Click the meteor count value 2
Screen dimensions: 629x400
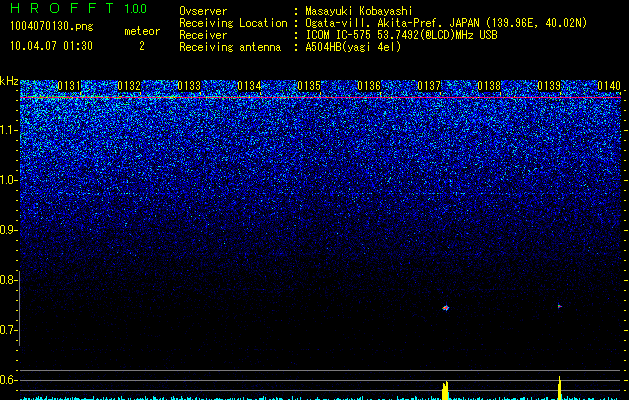tap(142, 46)
